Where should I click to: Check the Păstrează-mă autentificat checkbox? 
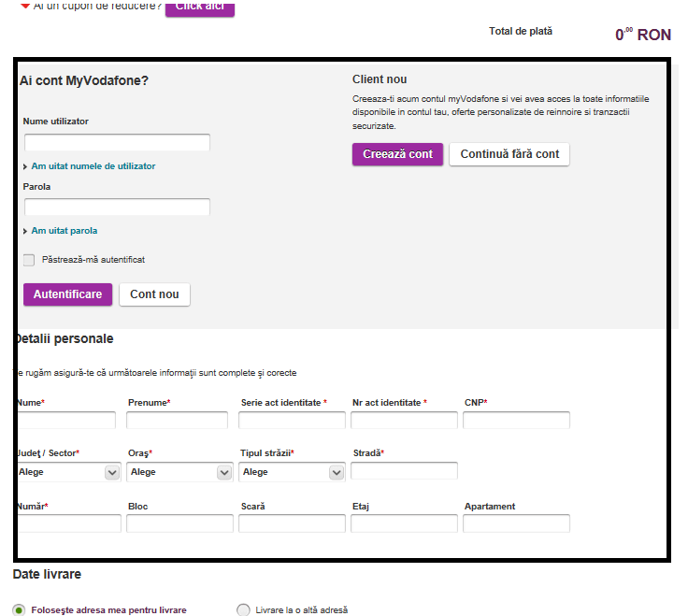pyautogui.click(x=29, y=260)
